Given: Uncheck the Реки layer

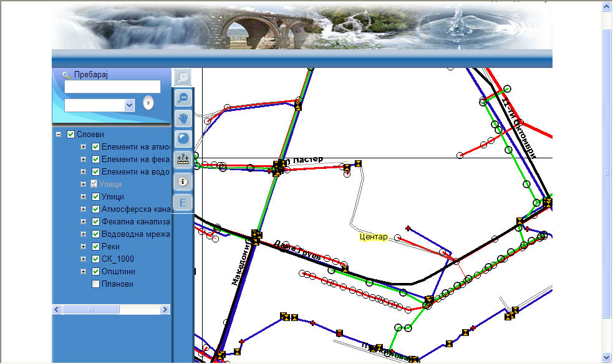Looking at the screenshot, I should click(x=95, y=246).
